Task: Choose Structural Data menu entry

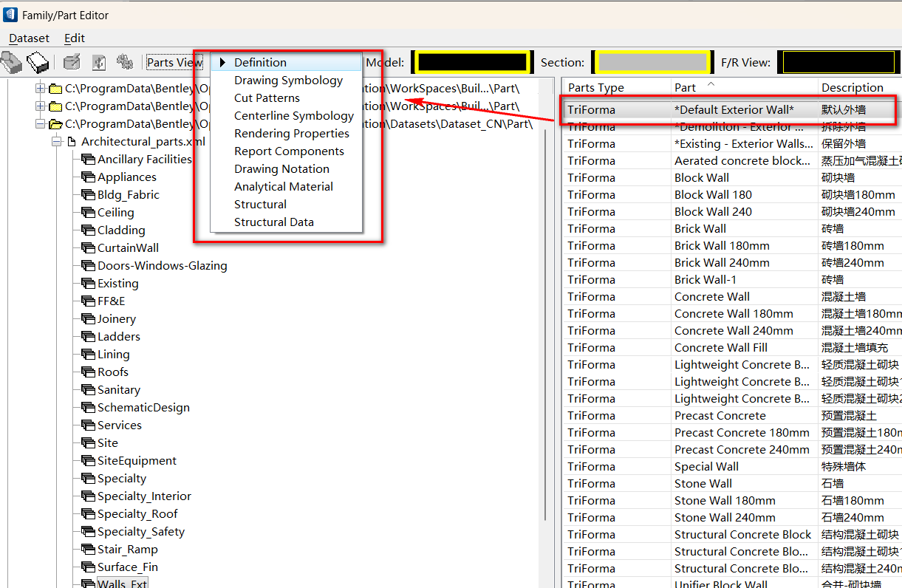Action: click(x=287, y=222)
